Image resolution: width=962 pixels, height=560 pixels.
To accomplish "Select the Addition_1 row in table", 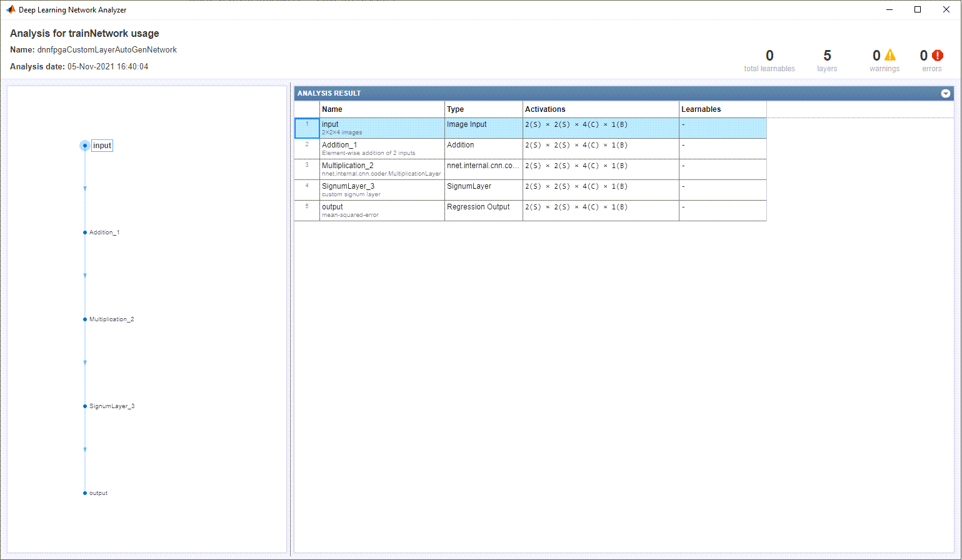I will [x=381, y=149].
